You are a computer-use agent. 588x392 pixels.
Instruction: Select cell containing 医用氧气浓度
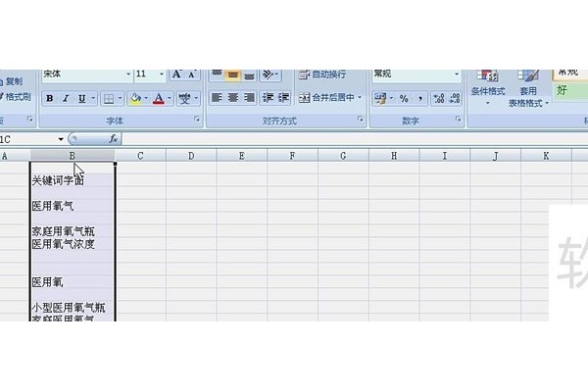(x=73, y=244)
